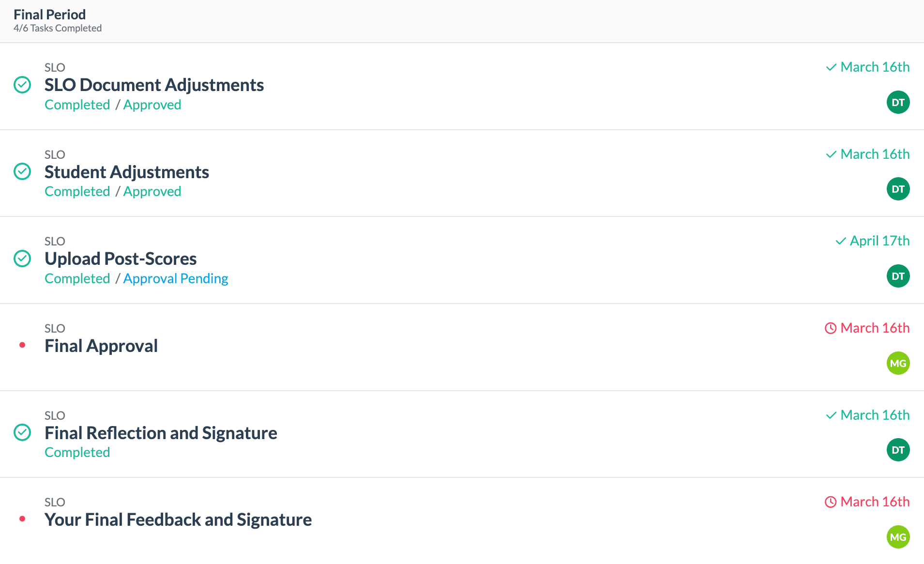Click the Approval Pending status text

tap(176, 279)
